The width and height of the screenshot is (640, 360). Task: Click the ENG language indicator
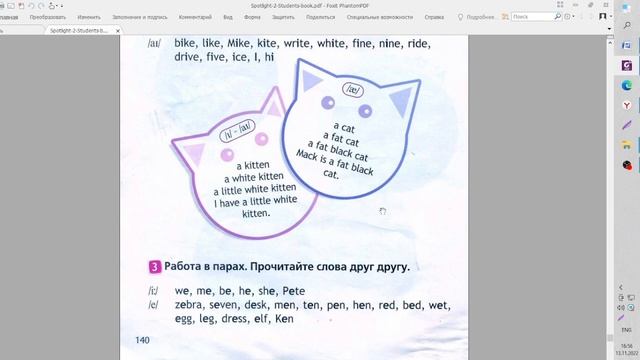[626, 330]
